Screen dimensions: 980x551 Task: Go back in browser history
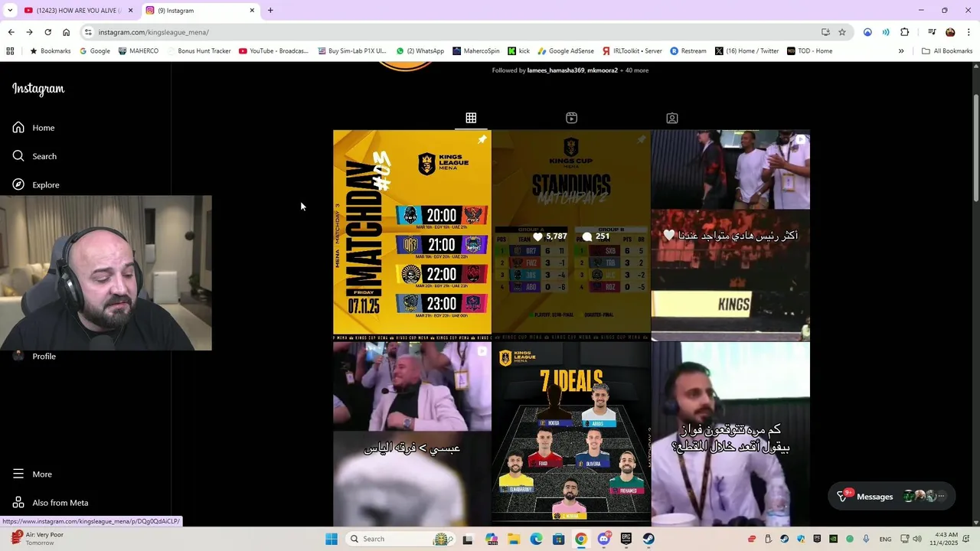pyautogui.click(x=11, y=32)
